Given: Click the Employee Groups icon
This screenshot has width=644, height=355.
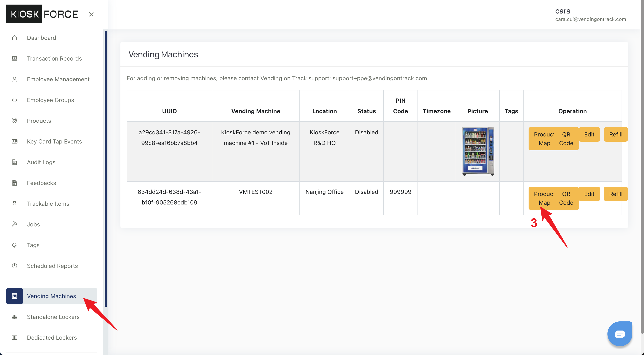Looking at the screenshot, I should click(15, 100).
